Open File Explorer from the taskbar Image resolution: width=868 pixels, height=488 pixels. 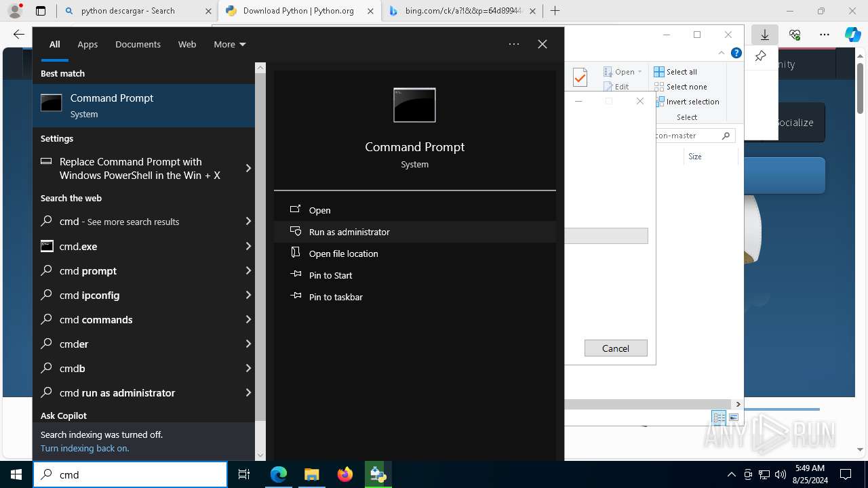click(x=311, y=474)
